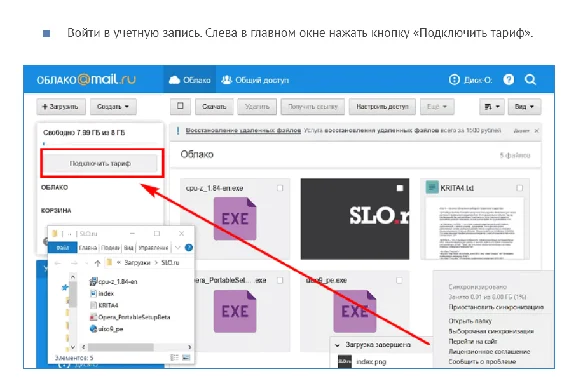576x381 pixels.
Task: Select KRITA4 file in Explorer
Action: pos(104,305)
